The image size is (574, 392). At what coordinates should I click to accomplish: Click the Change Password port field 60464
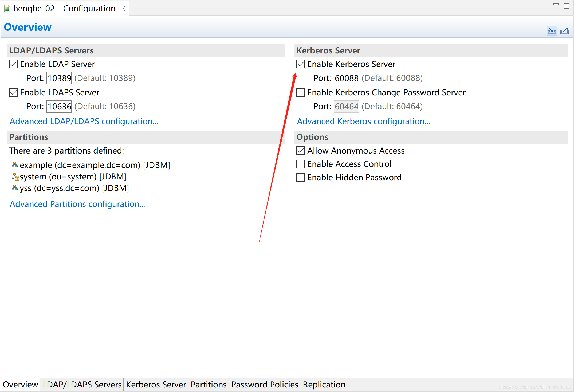click(346, 107)
